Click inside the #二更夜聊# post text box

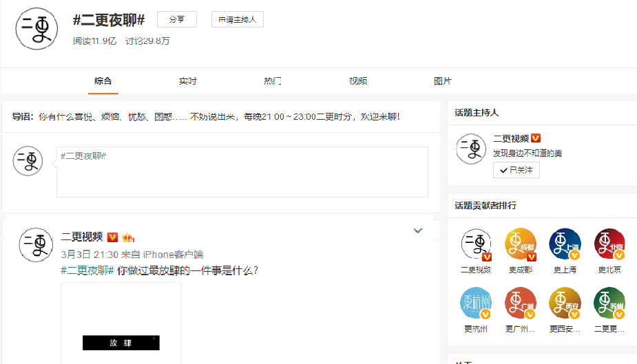pos(242,172)
